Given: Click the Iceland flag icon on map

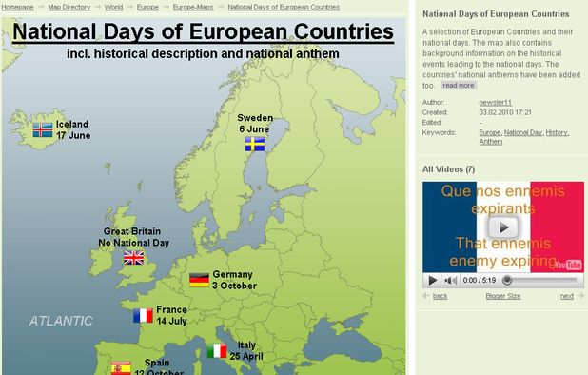Looking at the screenshot, I should click(x=43, y=130).
